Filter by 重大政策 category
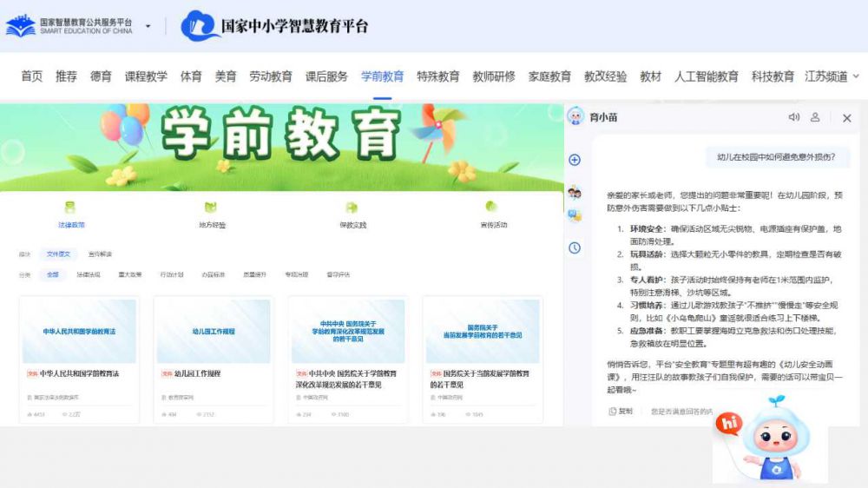The width and height of the screenshot is (868, 488). 129,274
